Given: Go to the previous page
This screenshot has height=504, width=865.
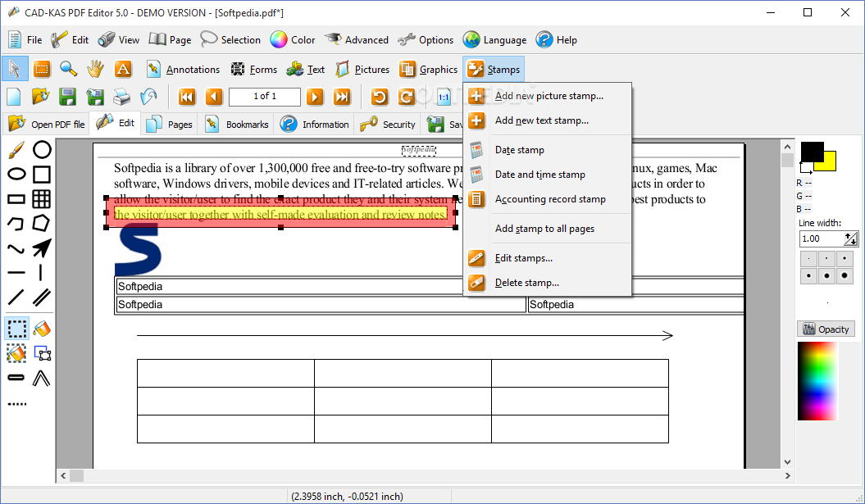Looking at the screenshot, I should 213,97.
